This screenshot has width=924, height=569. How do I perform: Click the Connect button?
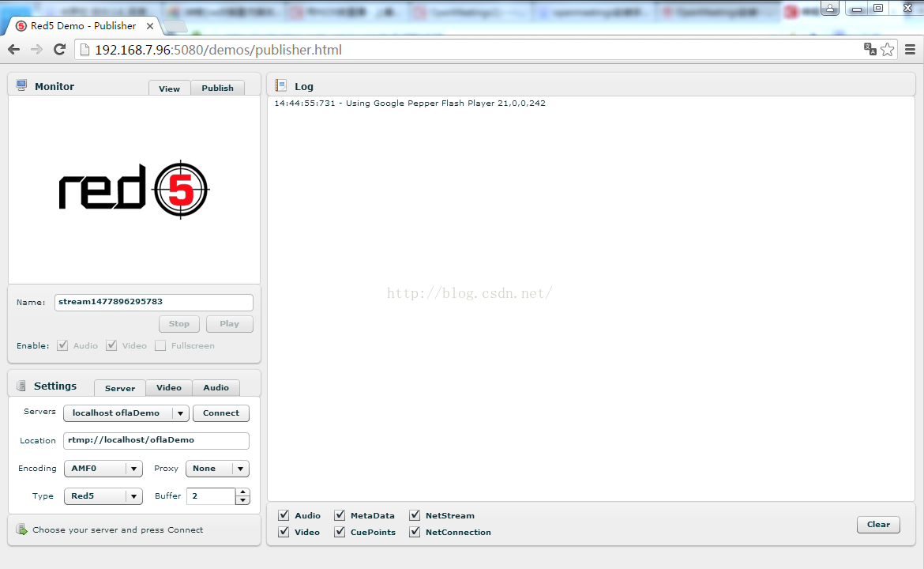pyautogui.click(x=221, y=413)
